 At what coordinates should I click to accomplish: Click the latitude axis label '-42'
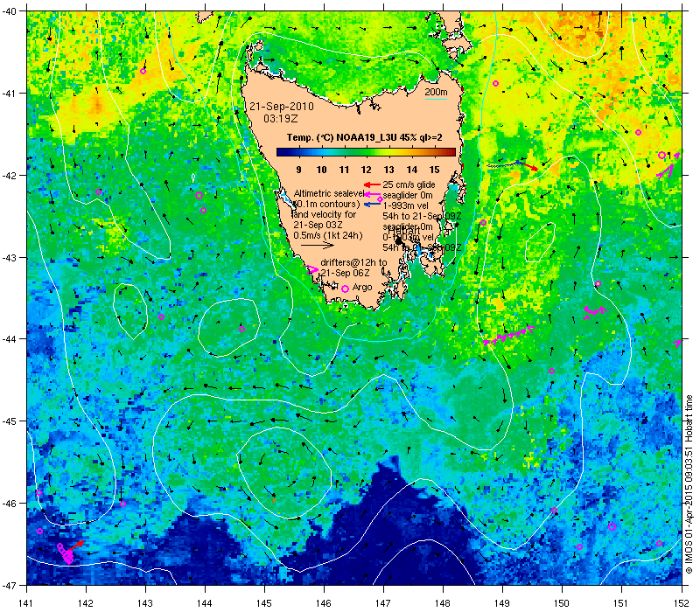pyautogui.click(x=10, y=176)
